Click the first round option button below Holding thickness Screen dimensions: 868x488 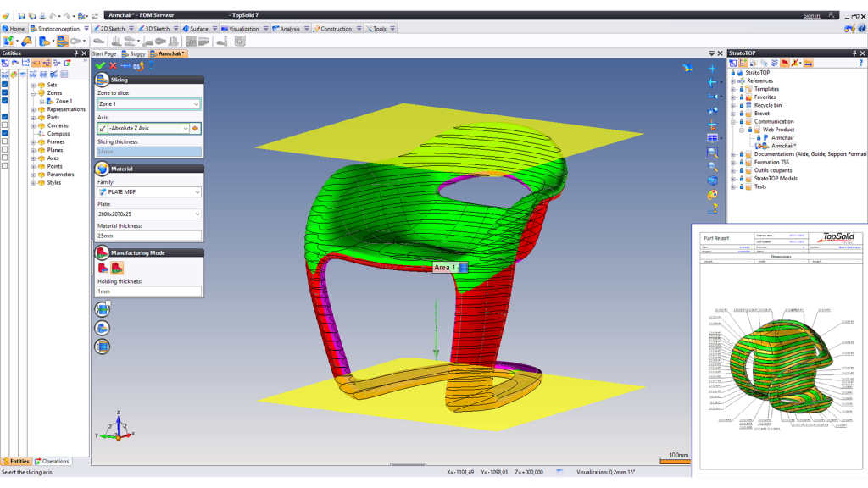(x=103, y=309)
